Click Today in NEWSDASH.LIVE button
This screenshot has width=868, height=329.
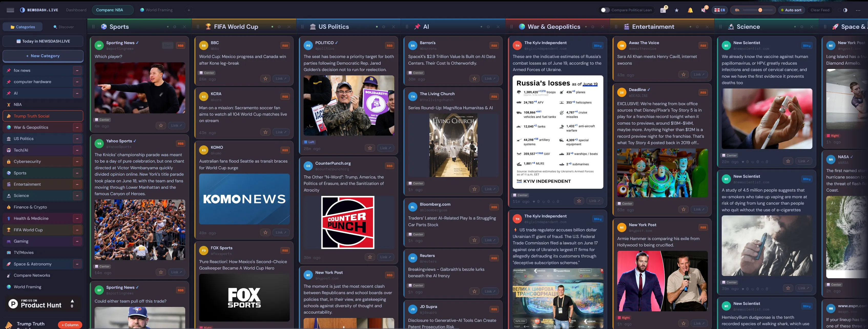pyautogui.click(x=43, y=41)
